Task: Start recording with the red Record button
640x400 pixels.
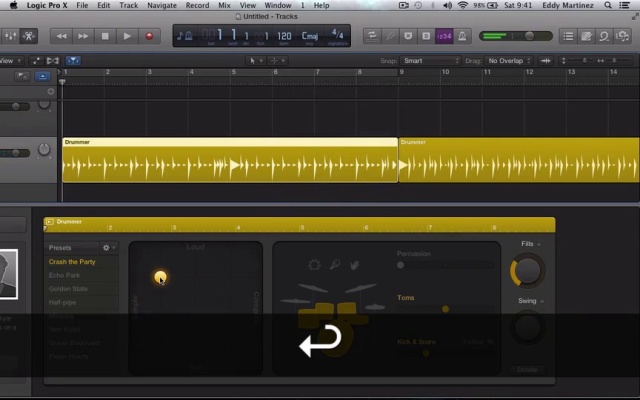Action: [x=149, y=36]
